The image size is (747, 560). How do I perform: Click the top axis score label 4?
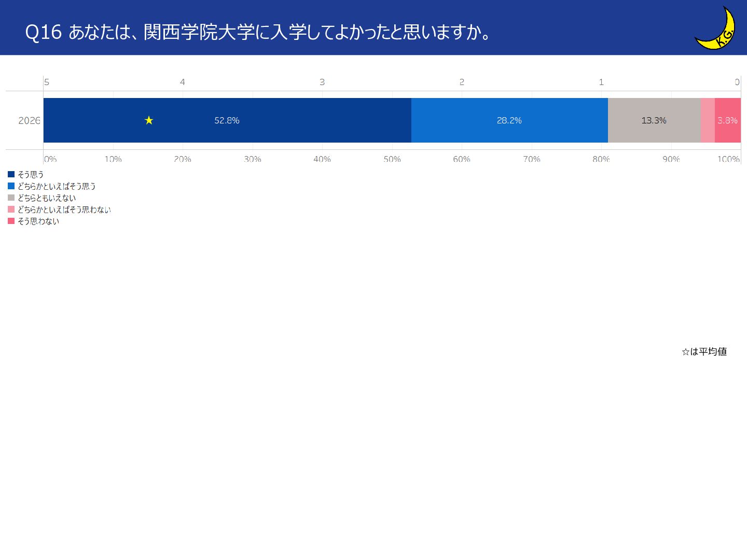tap(183, 82)
